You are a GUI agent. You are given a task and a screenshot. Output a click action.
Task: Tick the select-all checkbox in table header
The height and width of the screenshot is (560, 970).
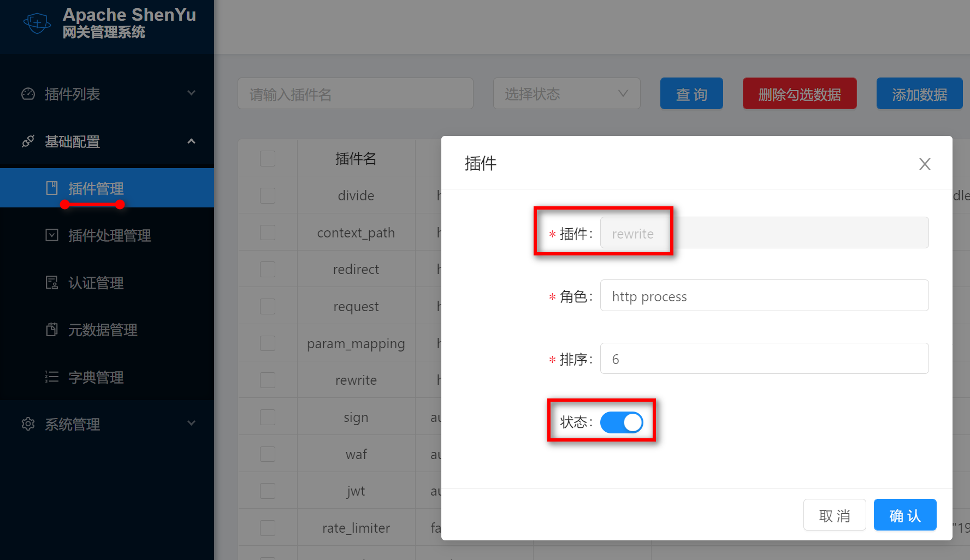pyautogui.click(x=268, y=159)
